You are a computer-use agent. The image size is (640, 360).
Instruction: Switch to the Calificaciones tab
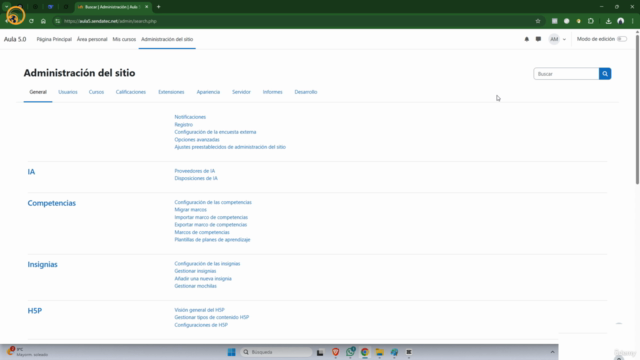[131, 92]
